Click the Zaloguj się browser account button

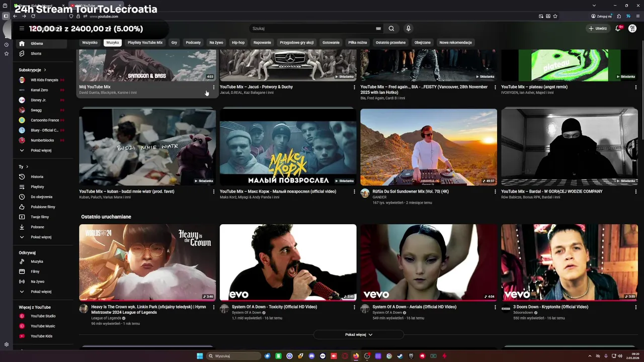coord(601,16)
